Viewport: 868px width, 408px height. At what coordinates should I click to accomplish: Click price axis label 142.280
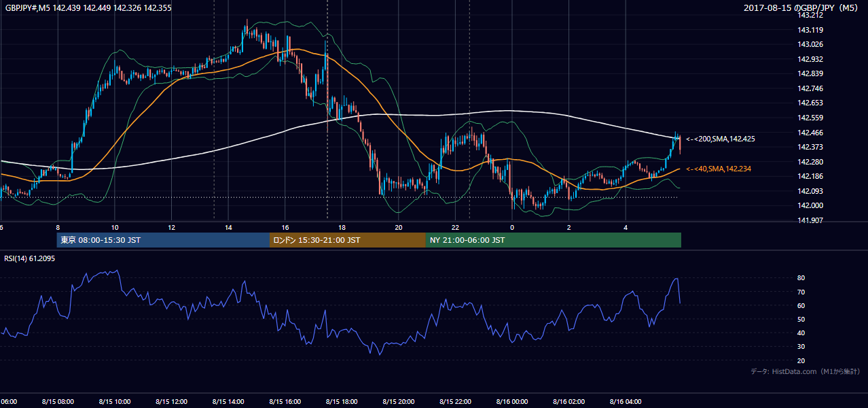810,162
